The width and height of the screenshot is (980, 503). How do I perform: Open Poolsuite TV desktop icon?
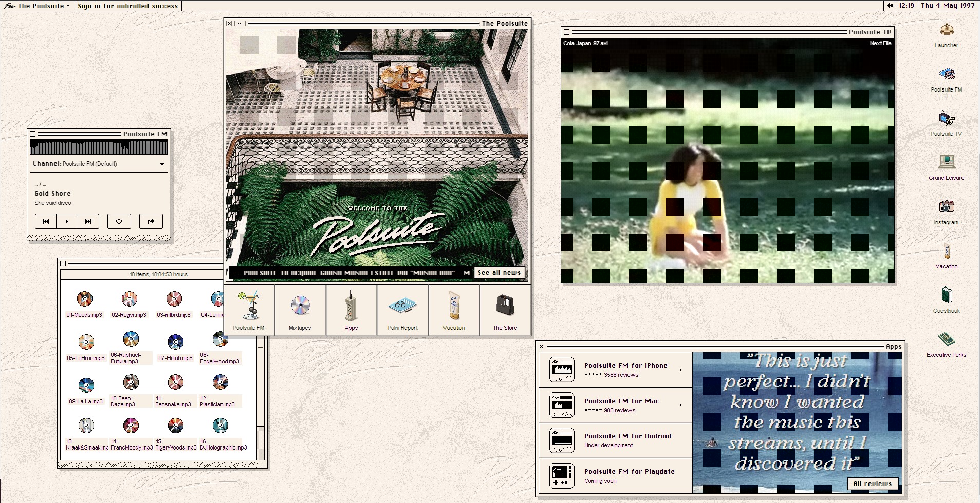point(946,119)
